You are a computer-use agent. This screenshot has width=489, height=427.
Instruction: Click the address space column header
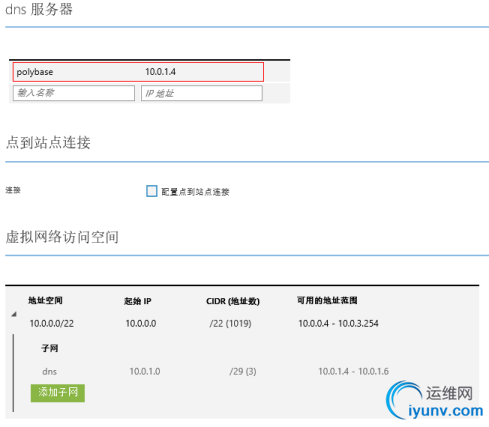pos(45,300)
